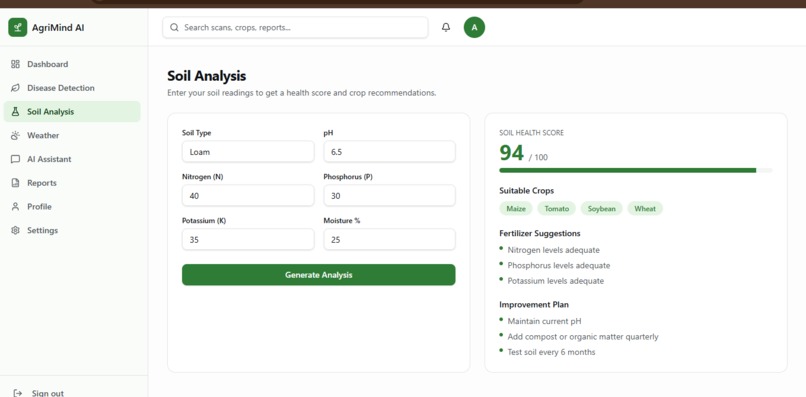Click 'Nitrogen levels adequate' text
806x397 pixels.
554,250
